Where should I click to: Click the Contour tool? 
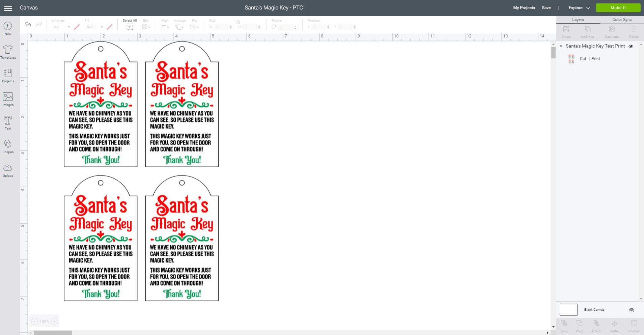click(x=634, y=326)
